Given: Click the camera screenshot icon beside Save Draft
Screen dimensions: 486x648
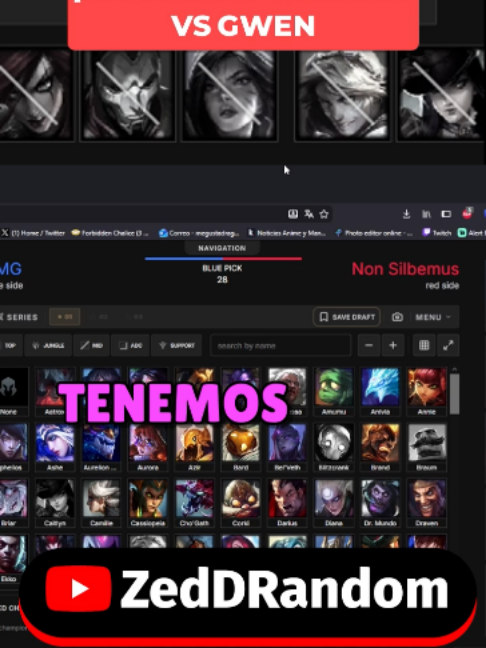Looking at the screenshot, I should pos(397,317).
